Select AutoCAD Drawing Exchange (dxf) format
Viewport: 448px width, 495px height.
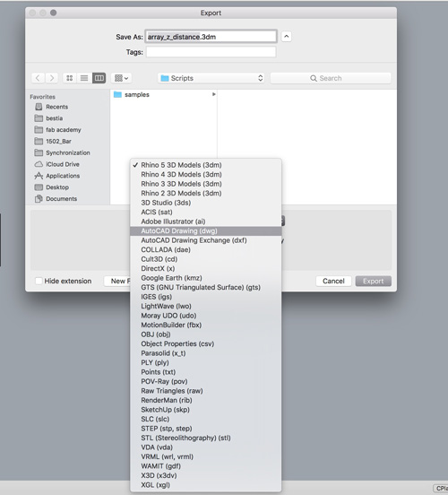[x=206, y=240]
